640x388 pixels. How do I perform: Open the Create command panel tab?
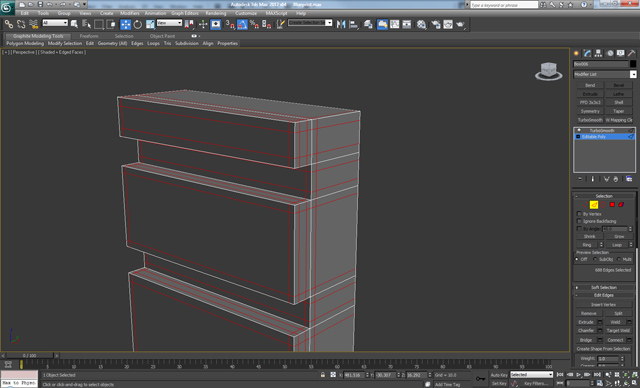pyautogui.click(x=576, y=53)
